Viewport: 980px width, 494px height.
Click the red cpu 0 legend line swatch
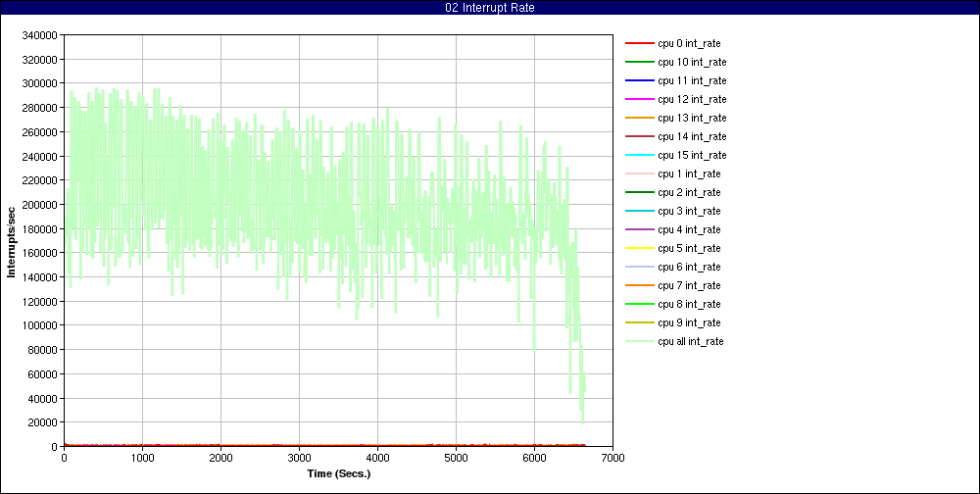point(639,44)
